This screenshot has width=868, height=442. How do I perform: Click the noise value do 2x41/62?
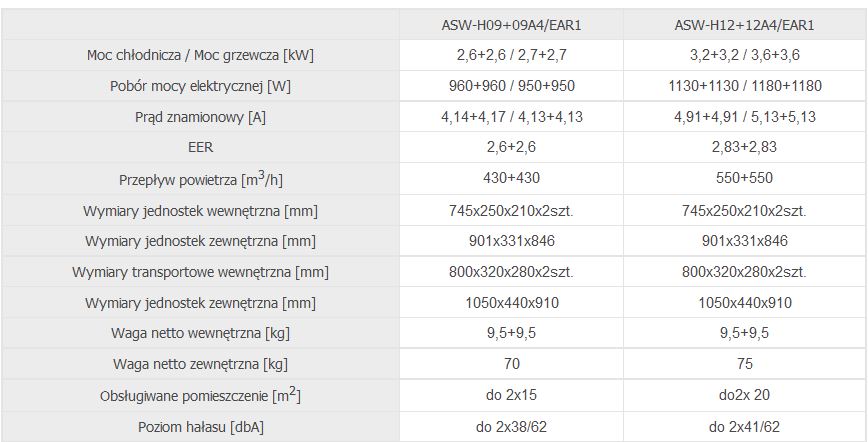[745, 427]
